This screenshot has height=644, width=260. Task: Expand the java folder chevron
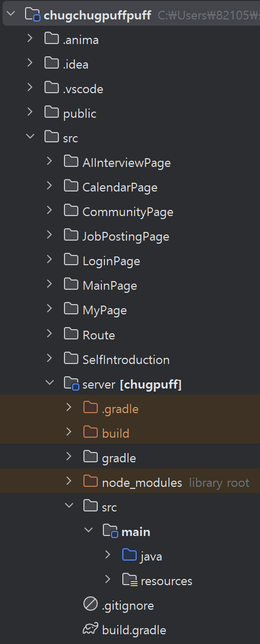[108, 555]
